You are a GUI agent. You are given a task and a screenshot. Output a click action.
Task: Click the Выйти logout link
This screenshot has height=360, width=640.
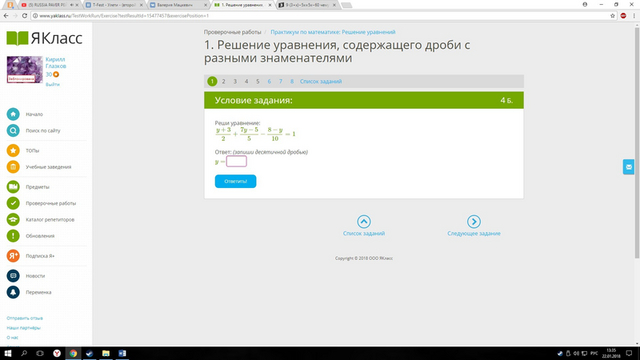pos(53,84)
